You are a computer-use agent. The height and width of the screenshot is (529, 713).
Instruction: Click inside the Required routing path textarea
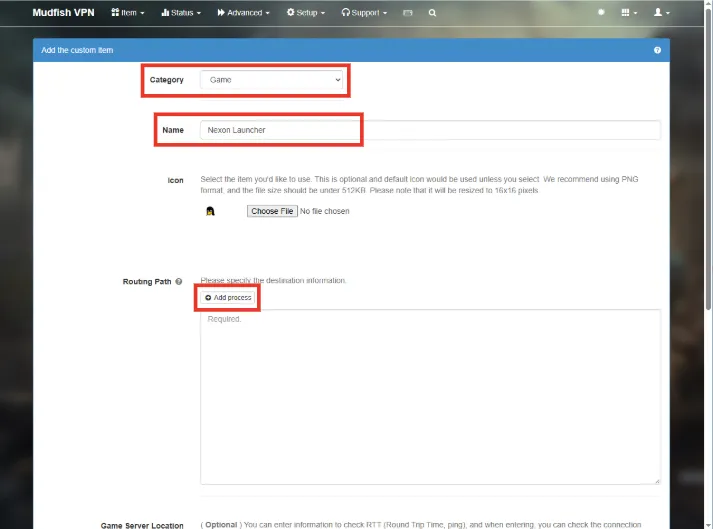point(430,397)
